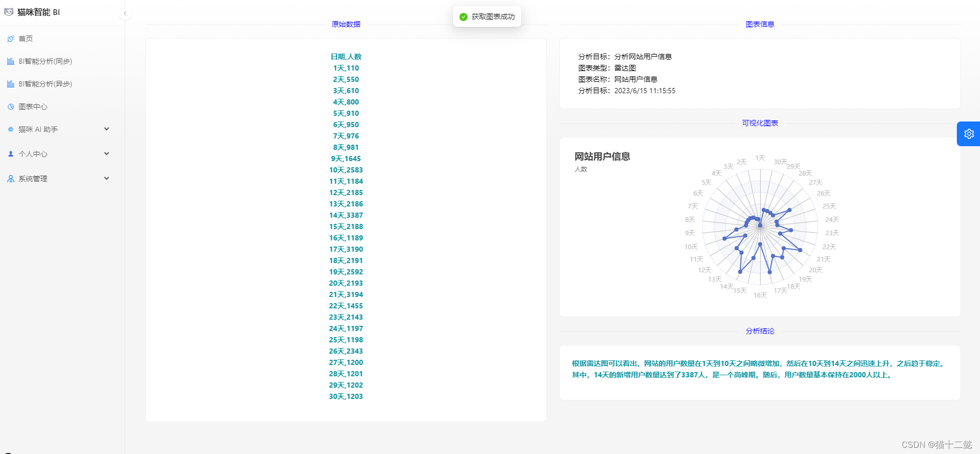Click the 可视化图表 section heading
The width and height of the screenshot is (980, 454).
click(x=760, y=123)
